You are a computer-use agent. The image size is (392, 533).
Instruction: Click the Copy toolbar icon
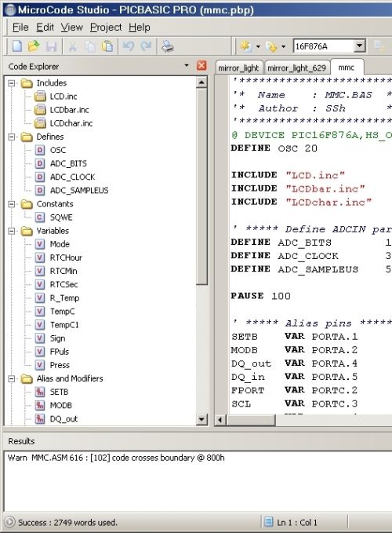[x=90, y=46]
